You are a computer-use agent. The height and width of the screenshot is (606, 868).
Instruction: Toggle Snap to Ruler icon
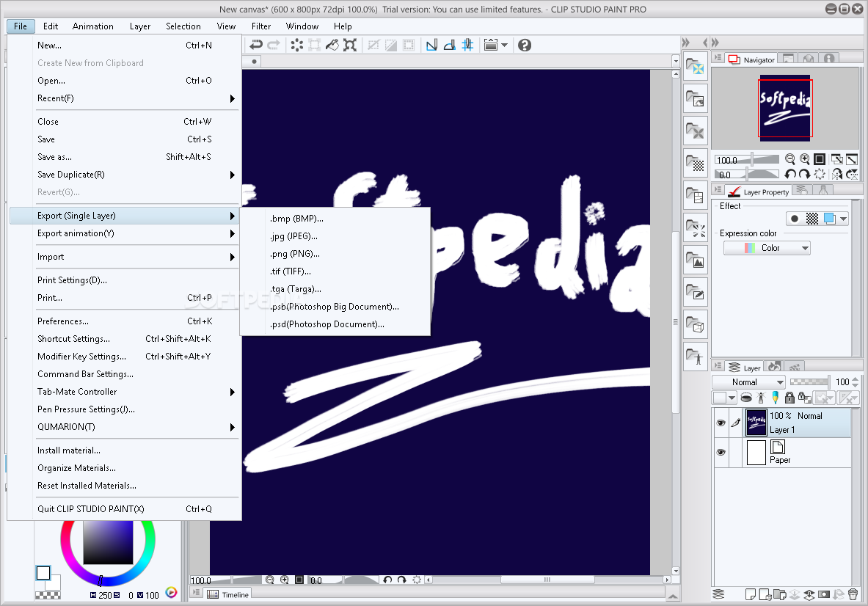431,45
